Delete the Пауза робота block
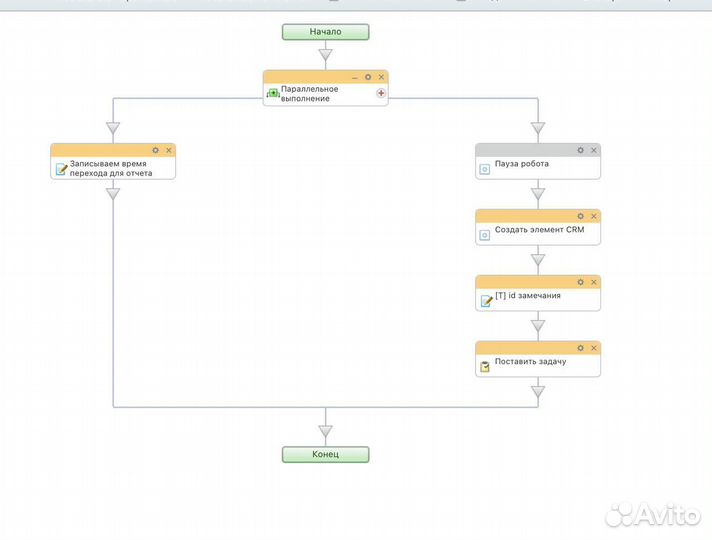This screenshot has height=540, width=712. [x=593, y=150]
